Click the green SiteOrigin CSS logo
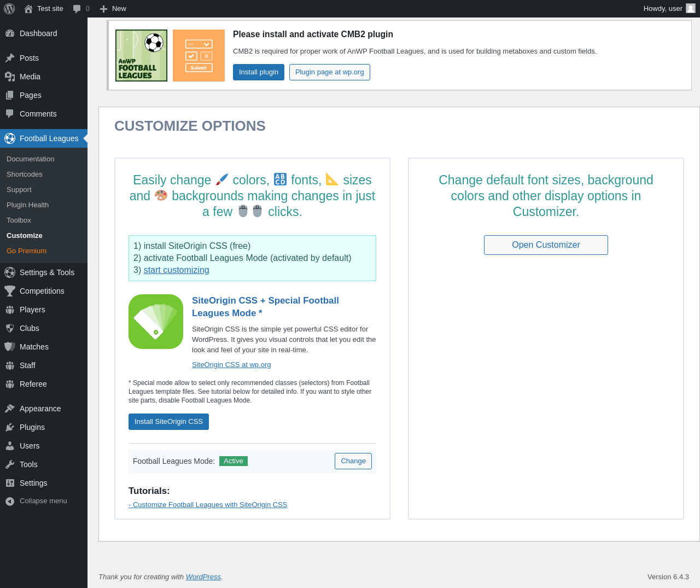The width and height of the screenshot is (700, 588). (x=156, y=322)
